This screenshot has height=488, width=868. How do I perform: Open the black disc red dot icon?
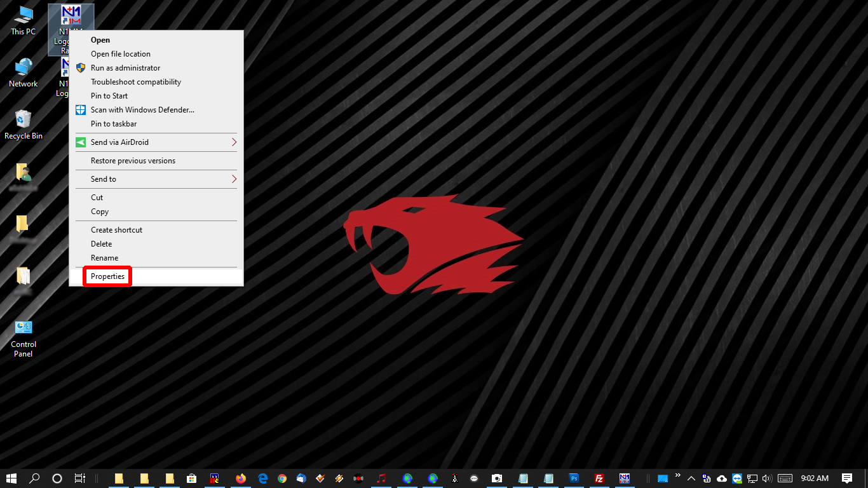click(x=358, y=478)
